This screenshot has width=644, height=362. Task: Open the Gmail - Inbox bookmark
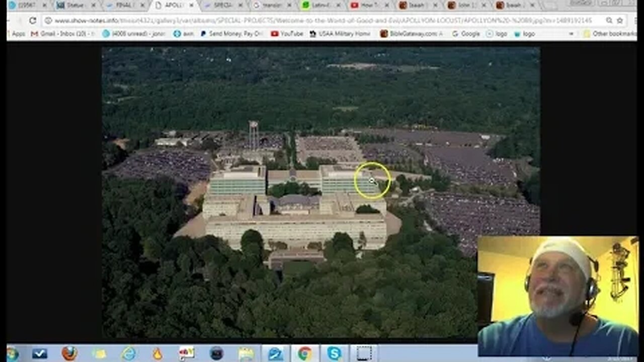[x=63, y=34]
